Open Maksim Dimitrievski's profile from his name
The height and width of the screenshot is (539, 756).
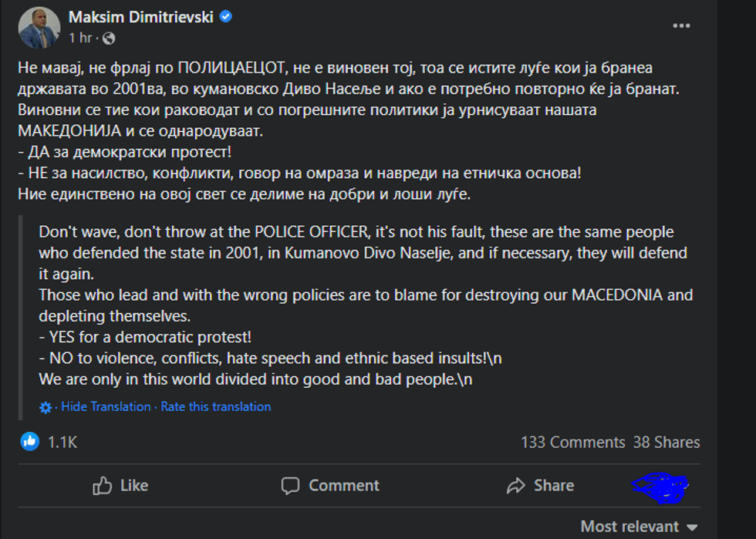coord(141,17)
